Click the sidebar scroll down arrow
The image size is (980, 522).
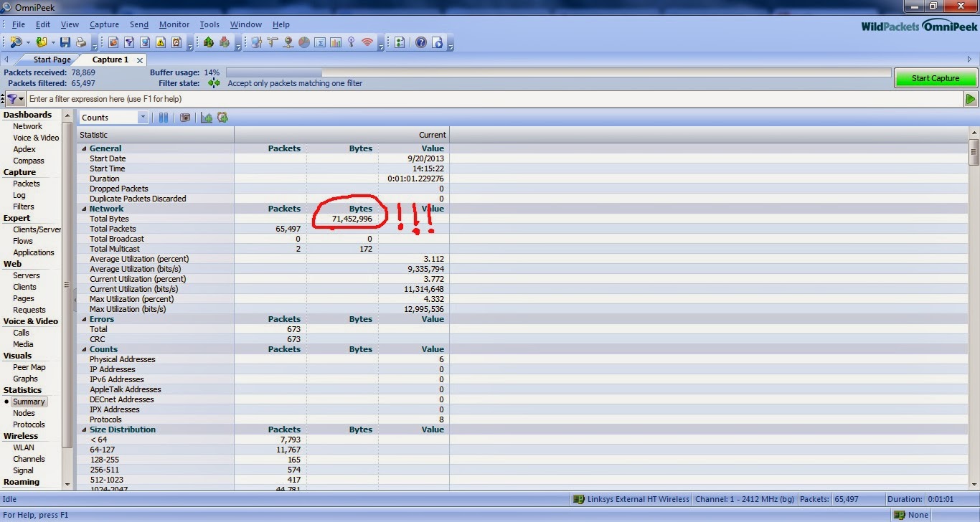68,485
